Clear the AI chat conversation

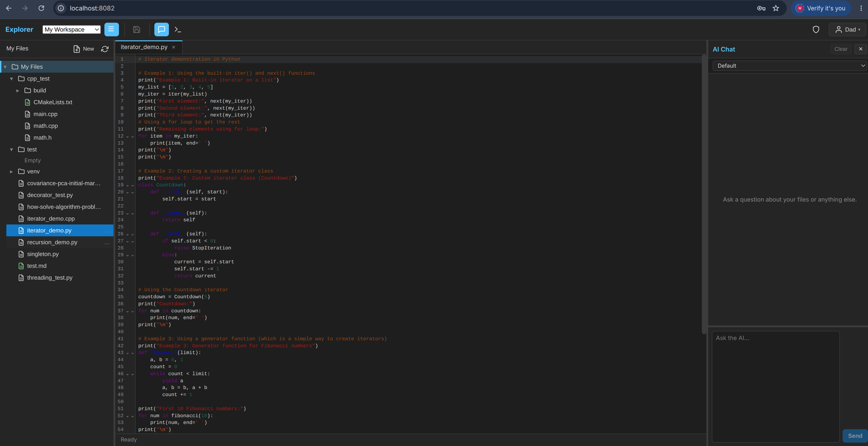click(841, 49)
